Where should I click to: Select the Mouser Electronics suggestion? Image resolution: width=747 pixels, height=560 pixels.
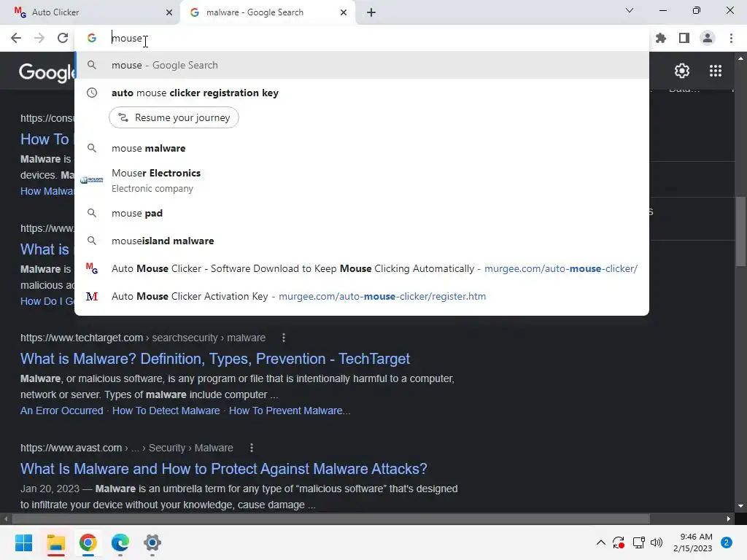(362, 181)
